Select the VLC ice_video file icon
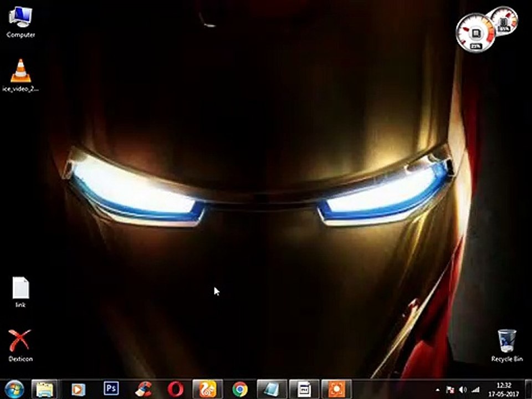The image size is (532, 399). click(x=21, y=75)
